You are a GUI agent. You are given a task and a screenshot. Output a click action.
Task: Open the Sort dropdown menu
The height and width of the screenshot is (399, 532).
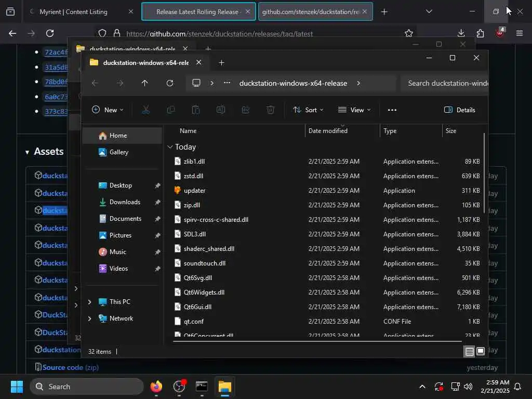308,110
